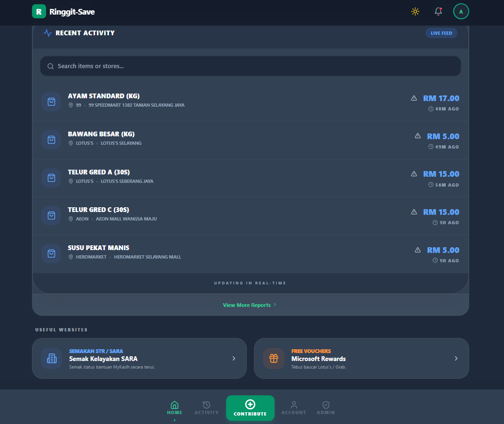504x424 pixels.
Task: Expand Semak Kelayakan SARA with chevron arrow
Action: [234, 359]
